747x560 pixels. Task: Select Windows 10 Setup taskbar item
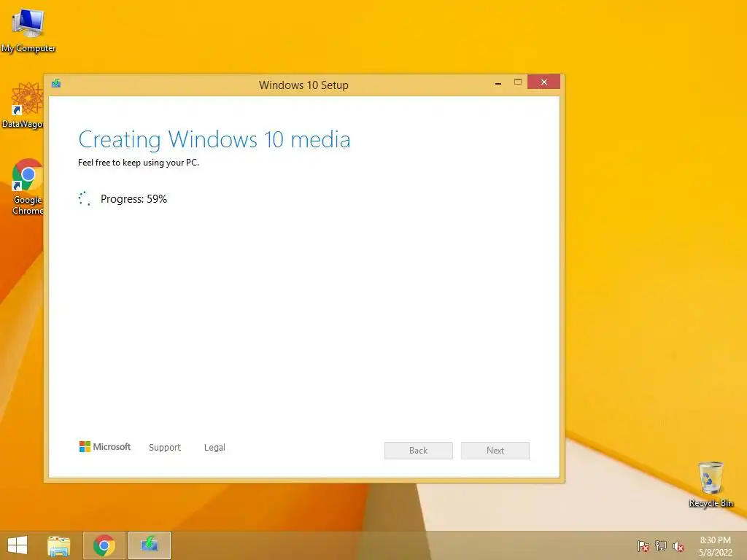click(x=150, y=545)
